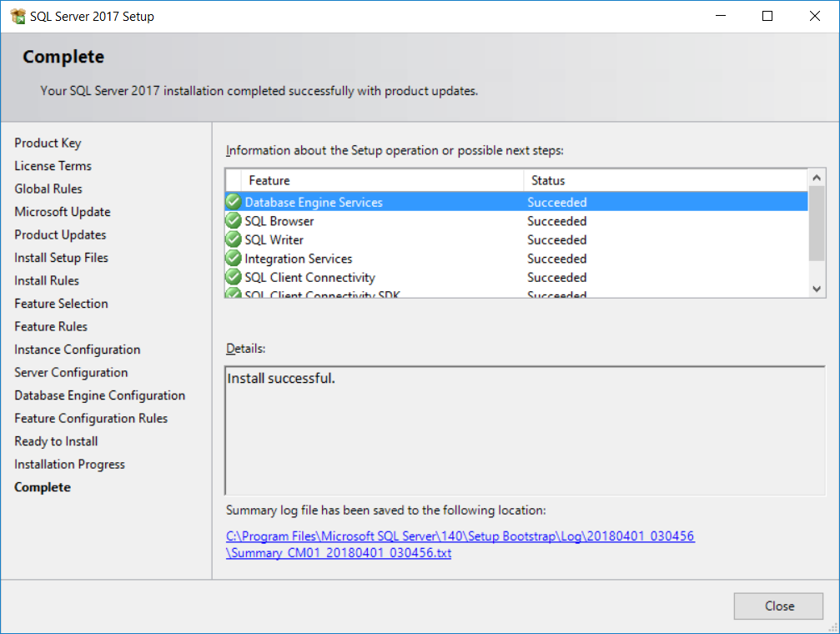The image size is (840, 634).
Task: Open the summary log file link
Action: [460, 545]
